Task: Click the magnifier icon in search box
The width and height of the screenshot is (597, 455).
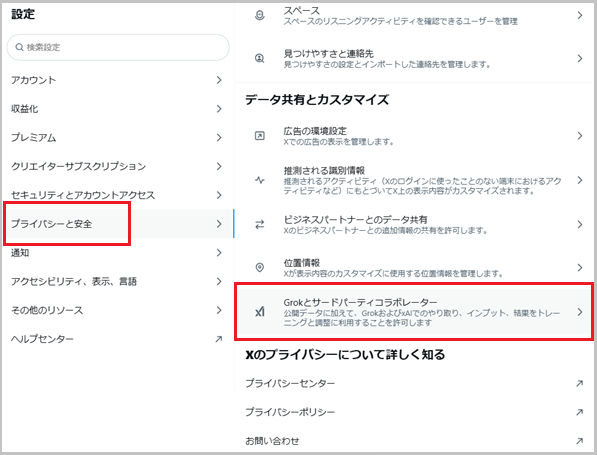Action: click(x=19, y=47)
